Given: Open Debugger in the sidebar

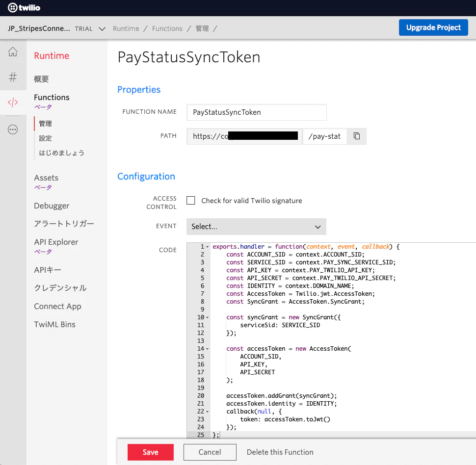Looking at the screenshot, I should click(52, 206).
